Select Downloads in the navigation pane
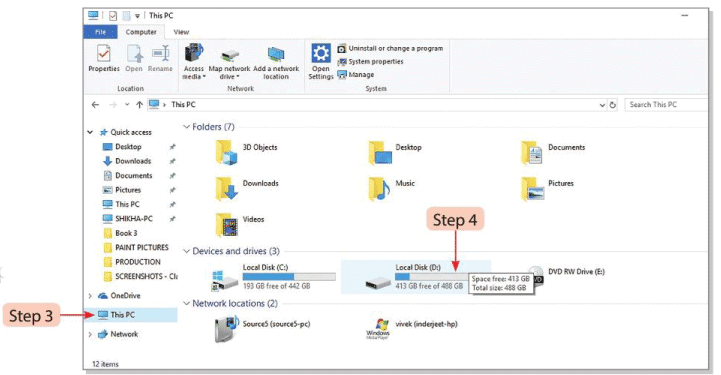 (x=133, y=161)
